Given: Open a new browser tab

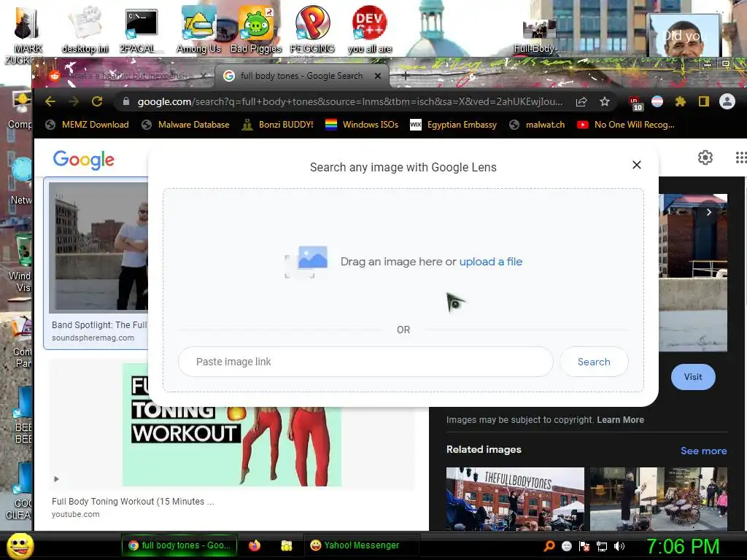Looking at the screenshot, I should pyautogui.click(x=405, y=76).
